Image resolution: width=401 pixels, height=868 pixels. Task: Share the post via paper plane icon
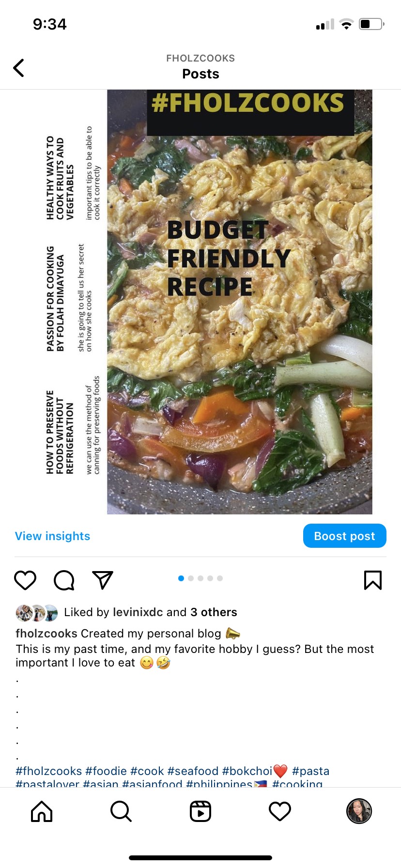(103, 580)
